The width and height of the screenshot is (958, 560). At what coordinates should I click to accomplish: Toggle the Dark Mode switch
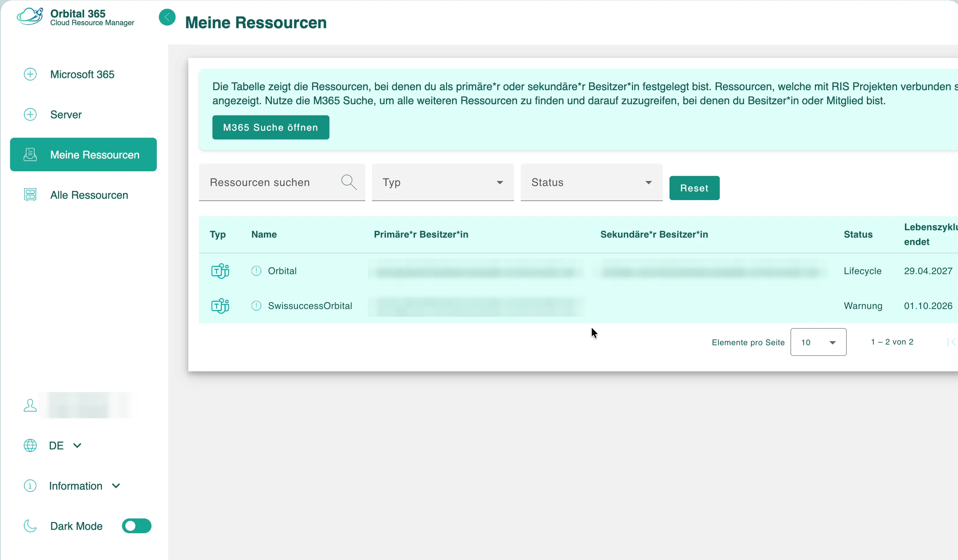[x=136, y=526]
